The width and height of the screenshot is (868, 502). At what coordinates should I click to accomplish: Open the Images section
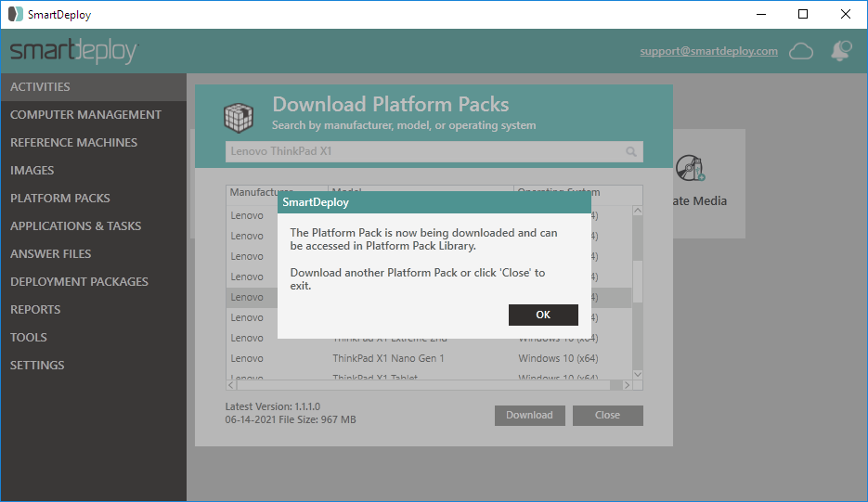point(32,171)
